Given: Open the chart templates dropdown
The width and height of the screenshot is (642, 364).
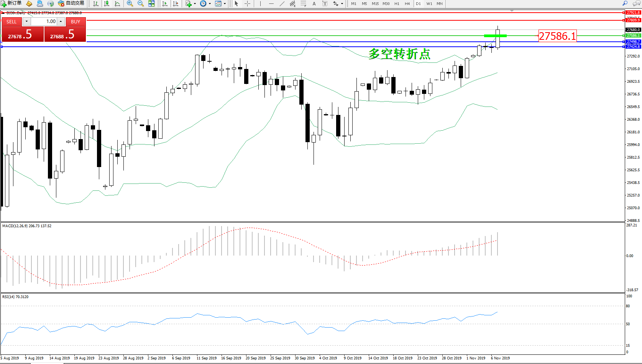Looking at the screenshot, I should [220, 3].
